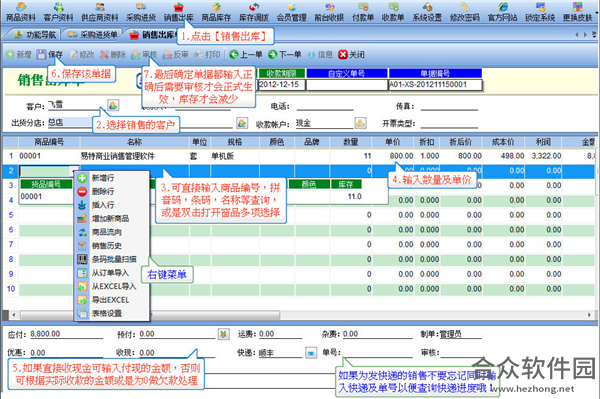Screen dimensions: 600x399
Task: Open 付款单 module icon
Action: tap(363, 11)
